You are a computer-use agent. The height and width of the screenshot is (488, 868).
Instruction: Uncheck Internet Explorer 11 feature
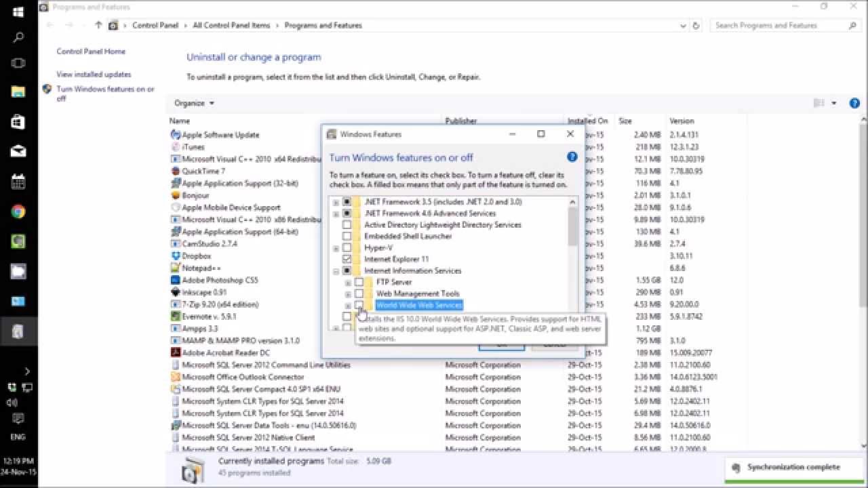pyautogui.click(x=347, y=260)
